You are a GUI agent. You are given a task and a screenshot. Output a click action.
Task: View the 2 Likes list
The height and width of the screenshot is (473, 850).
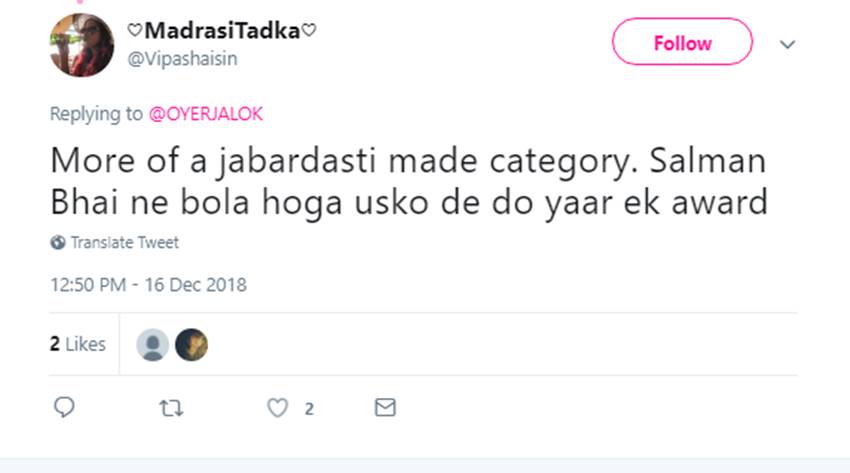click(78, 344)
